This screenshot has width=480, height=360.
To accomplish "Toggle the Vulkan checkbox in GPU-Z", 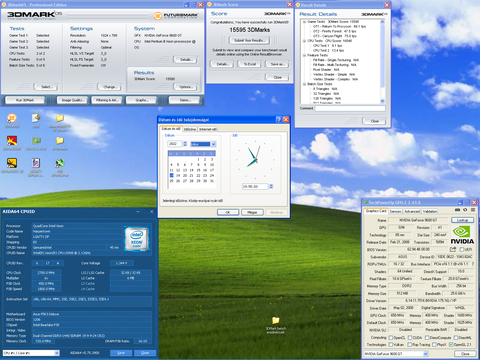I will [x=391, y=344].
